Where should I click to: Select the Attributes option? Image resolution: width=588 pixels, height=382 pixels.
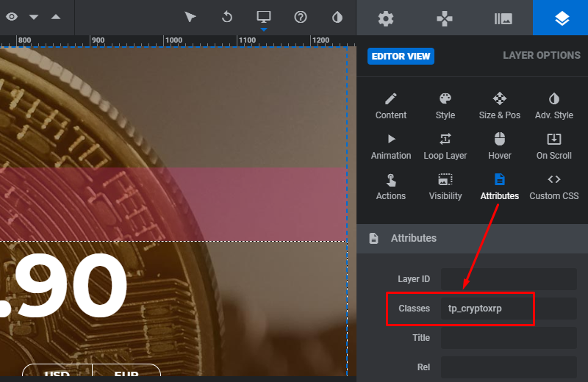pyautogui.click(x=500, y=187)
